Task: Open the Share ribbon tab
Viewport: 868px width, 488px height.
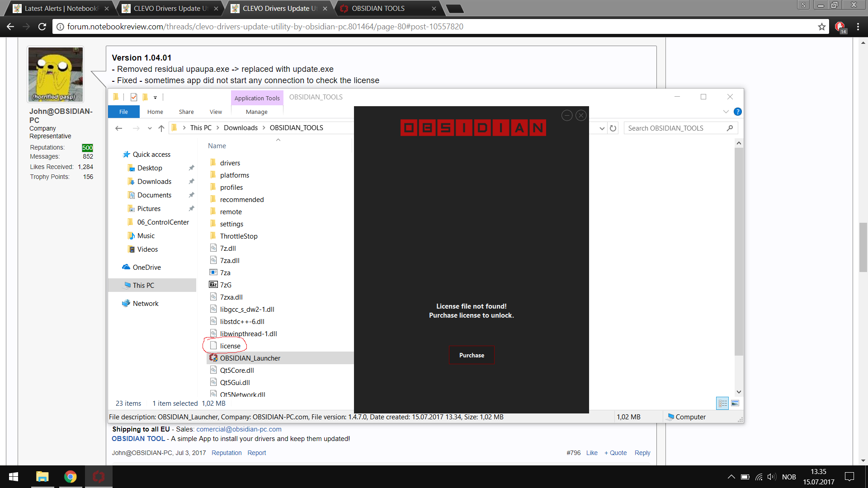Action: pyautogui.click(x=186, y=112)
